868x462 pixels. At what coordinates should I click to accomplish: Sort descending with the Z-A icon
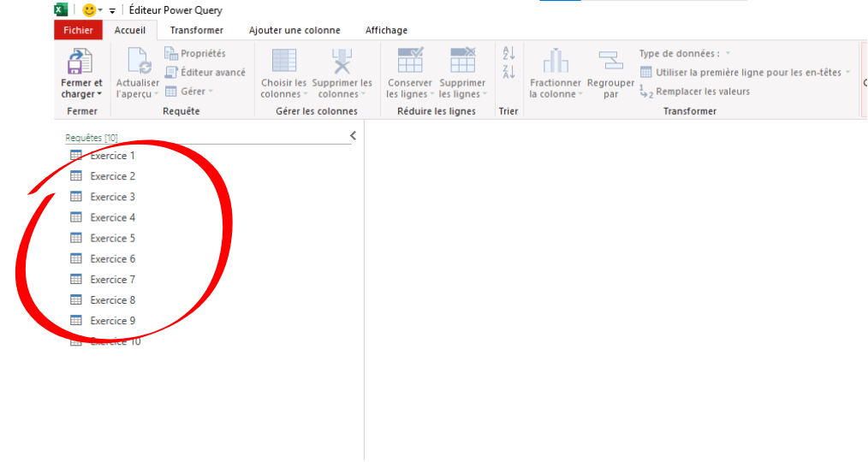[508, 72]
